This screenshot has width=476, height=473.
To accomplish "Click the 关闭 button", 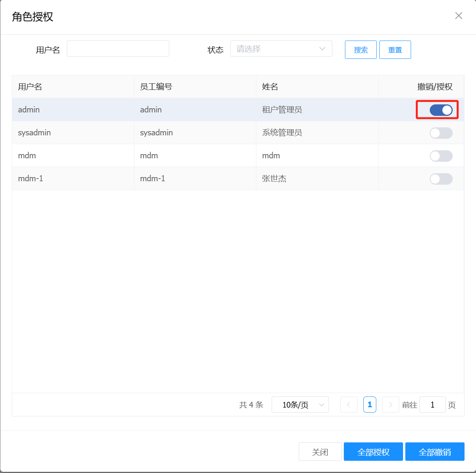I will (x=320, y=452).
